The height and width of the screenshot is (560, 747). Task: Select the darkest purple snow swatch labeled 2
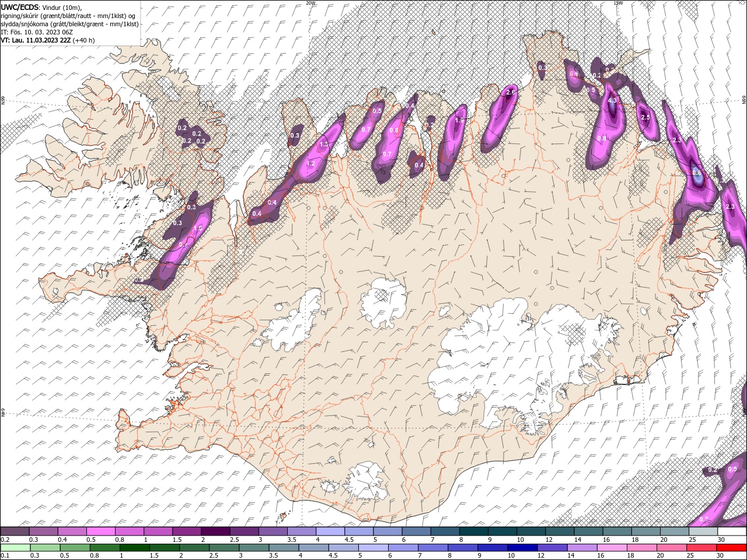(215, 531)
